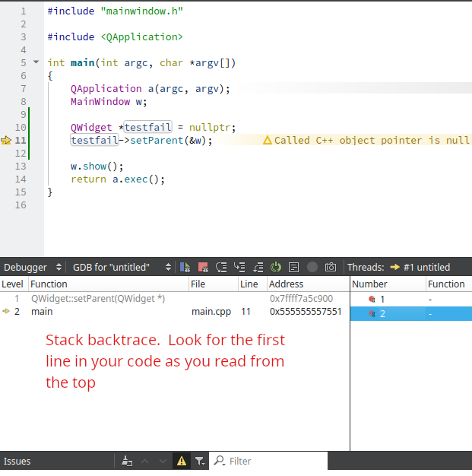This screenshot has height=476, width=472.
Task: Click the Step Over icon
Action: (x=221, y=268)
